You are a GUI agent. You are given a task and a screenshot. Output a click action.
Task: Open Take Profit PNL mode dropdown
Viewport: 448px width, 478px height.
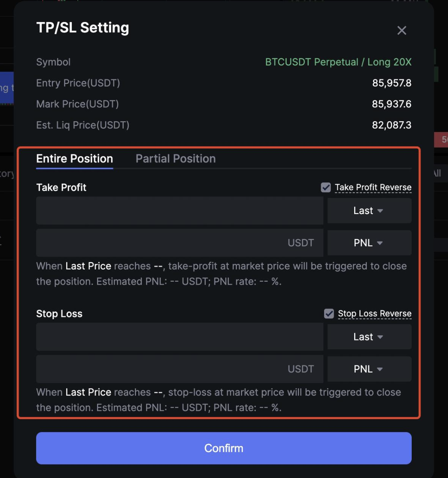(369, 243)
